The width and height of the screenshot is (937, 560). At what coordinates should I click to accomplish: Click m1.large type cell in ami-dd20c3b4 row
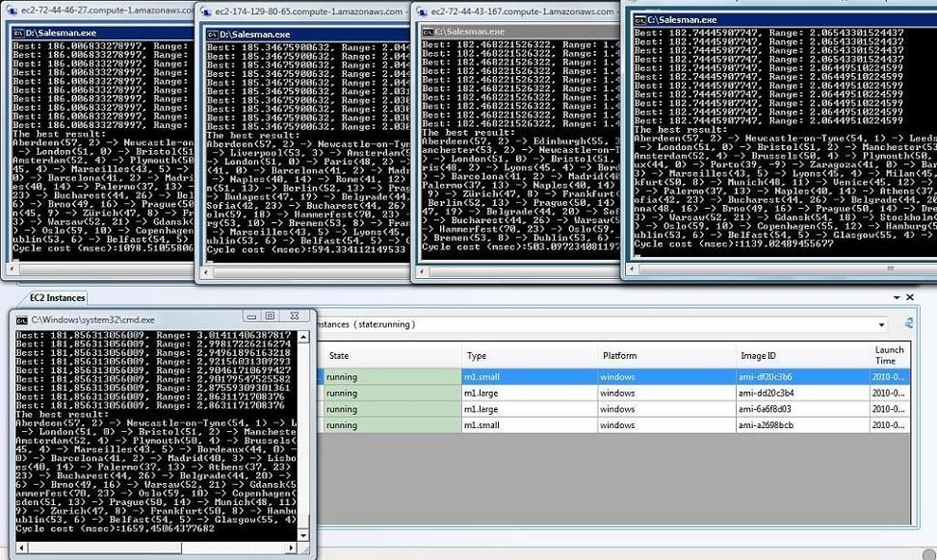click(530, 393)
